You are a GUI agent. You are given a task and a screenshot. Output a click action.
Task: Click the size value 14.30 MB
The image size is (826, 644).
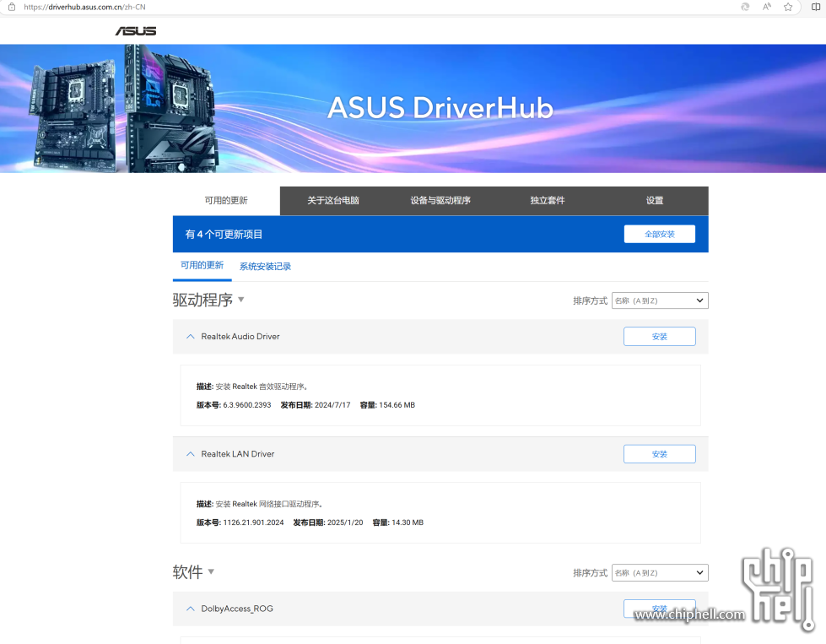[408, 522]
